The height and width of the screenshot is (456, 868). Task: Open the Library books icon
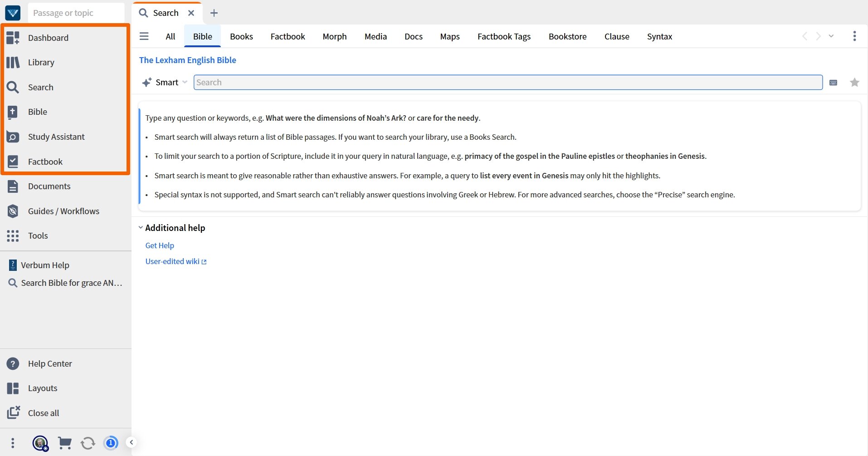tap(13, 62)
